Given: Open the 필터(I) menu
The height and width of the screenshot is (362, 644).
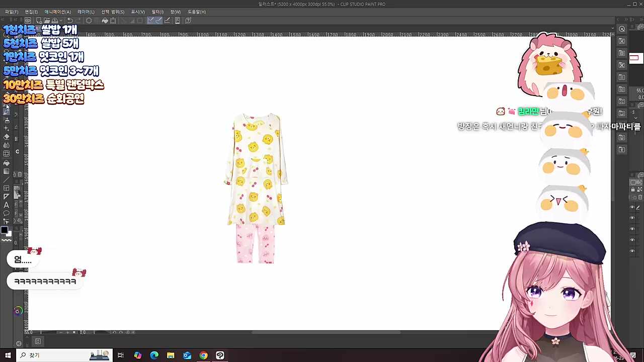Looking at the screenshot, I should [x=157, y=12].
